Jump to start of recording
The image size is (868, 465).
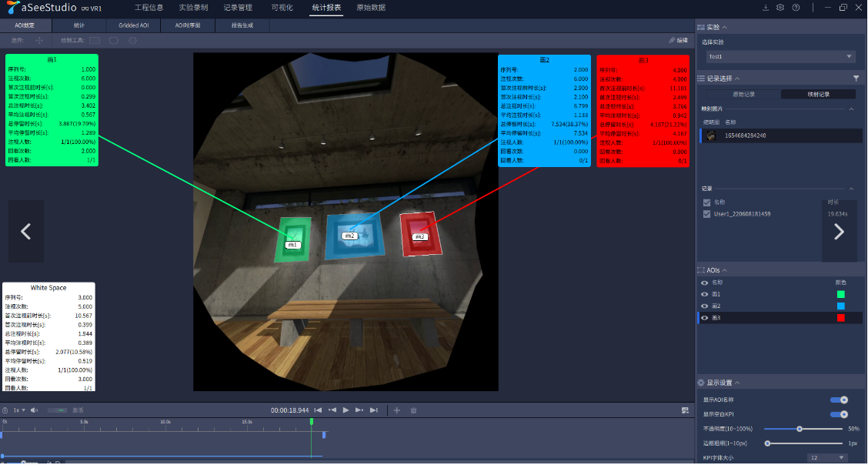[318, 410]
